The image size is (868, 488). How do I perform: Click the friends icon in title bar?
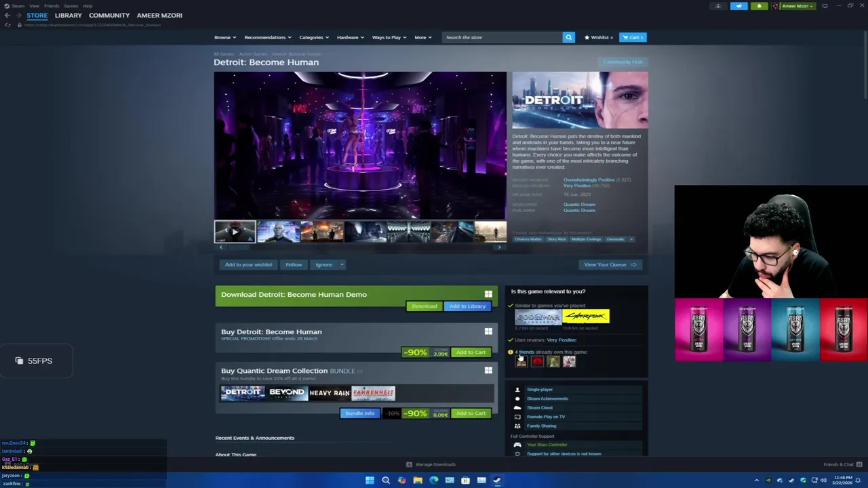tap(718, 6)
